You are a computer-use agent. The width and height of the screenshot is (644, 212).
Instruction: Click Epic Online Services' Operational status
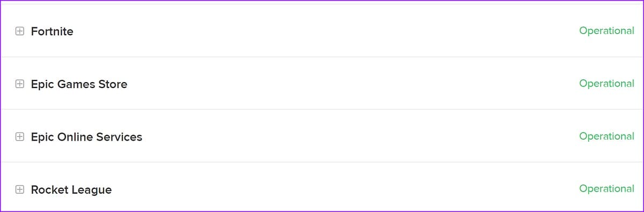(606, 136)
